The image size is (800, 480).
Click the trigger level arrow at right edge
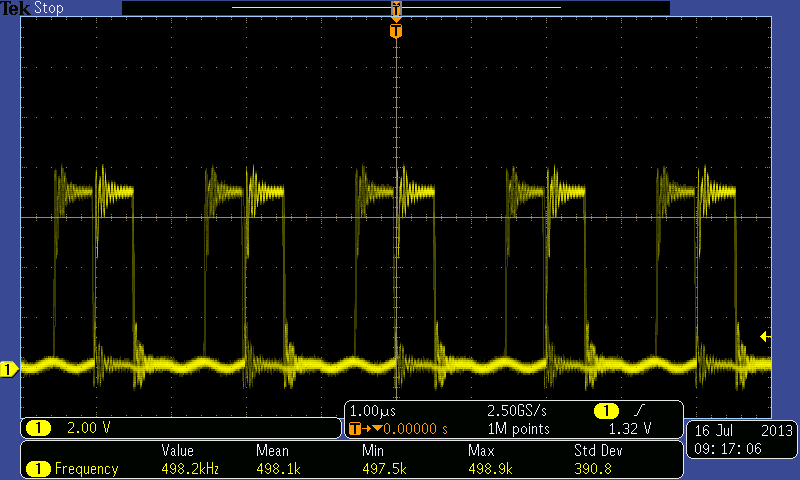[x=765, y=336]
